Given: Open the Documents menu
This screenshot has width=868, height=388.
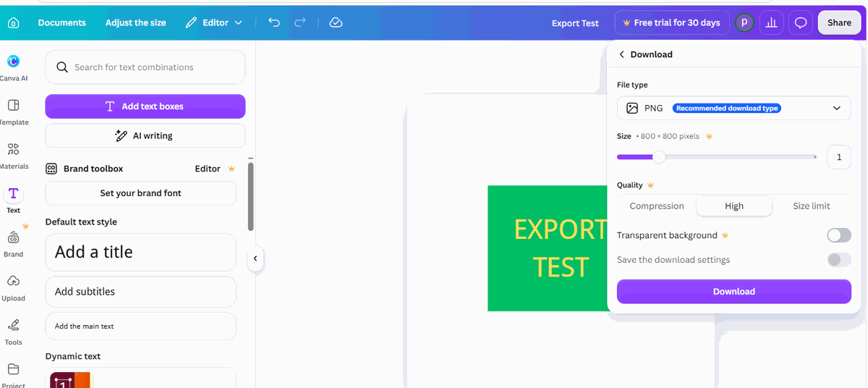Looking at the screenshot, I should pyautogui.click(x=61, y=22).
